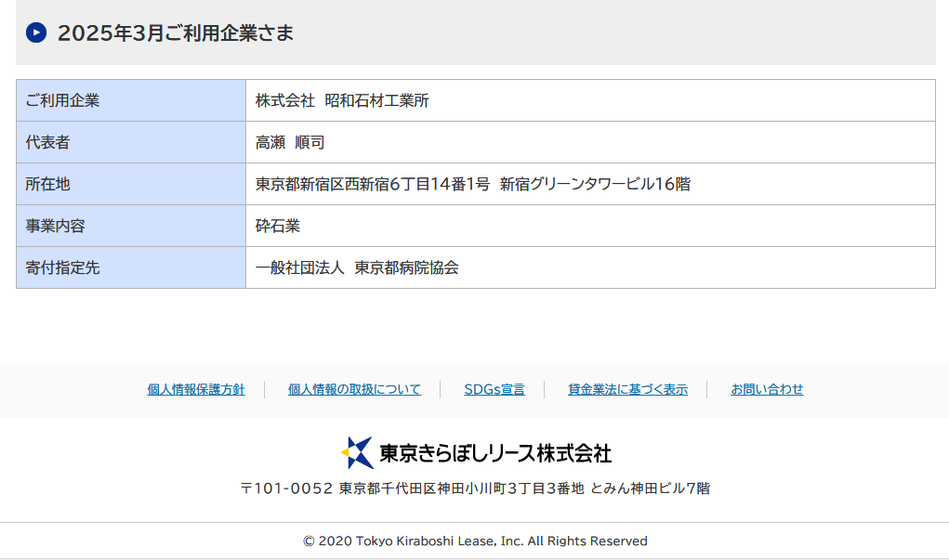Visit the SDGs宣言 link
The image size is (949, 560).
(x=494, y=389)
